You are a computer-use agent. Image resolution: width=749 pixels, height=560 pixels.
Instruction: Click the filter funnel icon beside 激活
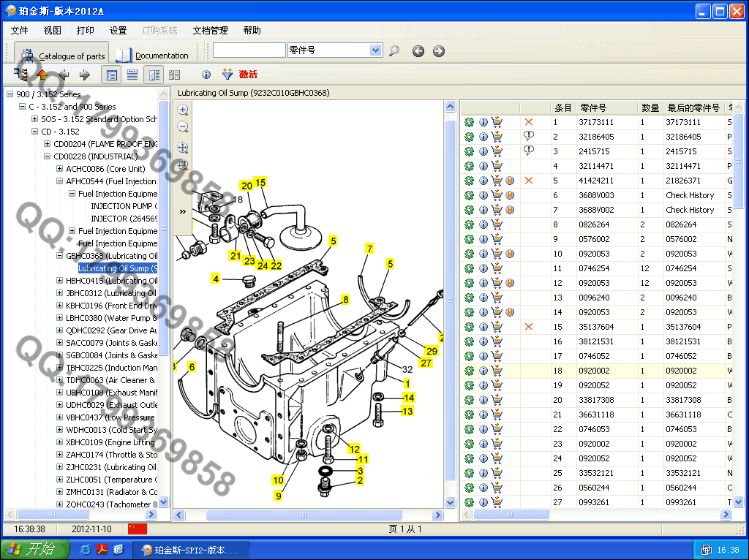(227, 75)
